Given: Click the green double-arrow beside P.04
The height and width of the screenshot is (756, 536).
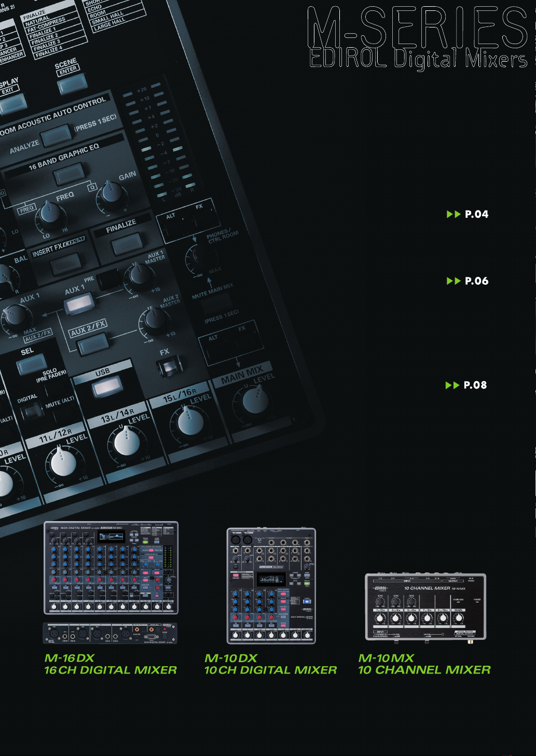Looking at the screenshot, I should click(x=453, y=214).
